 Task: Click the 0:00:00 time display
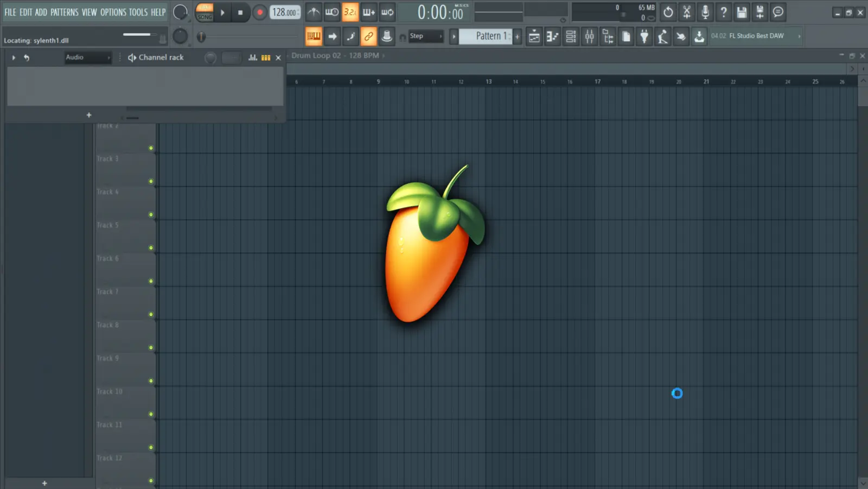[441, 12]
